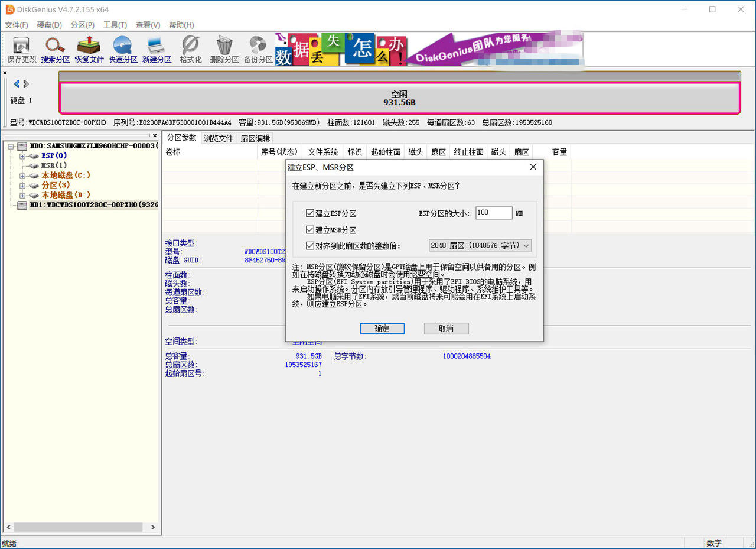Switch to the 扇区编辑 tab
Screen dimensions: 756x549
255,138
